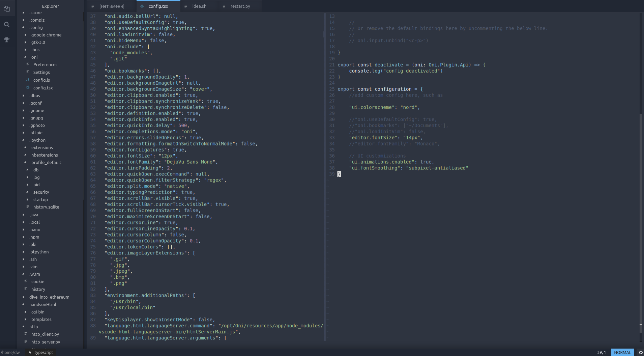Click the typescript lightning icon in status bar

pos(30,352)
